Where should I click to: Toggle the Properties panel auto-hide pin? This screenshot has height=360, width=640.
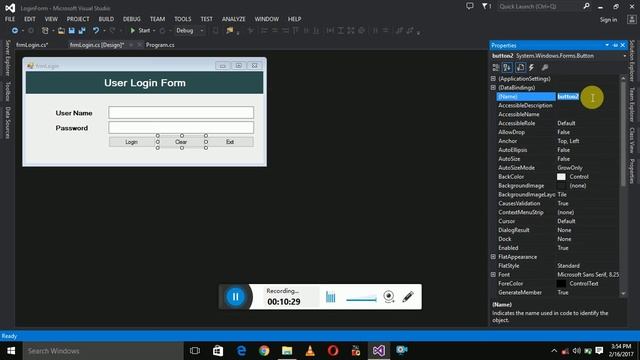tap(615, 45)
